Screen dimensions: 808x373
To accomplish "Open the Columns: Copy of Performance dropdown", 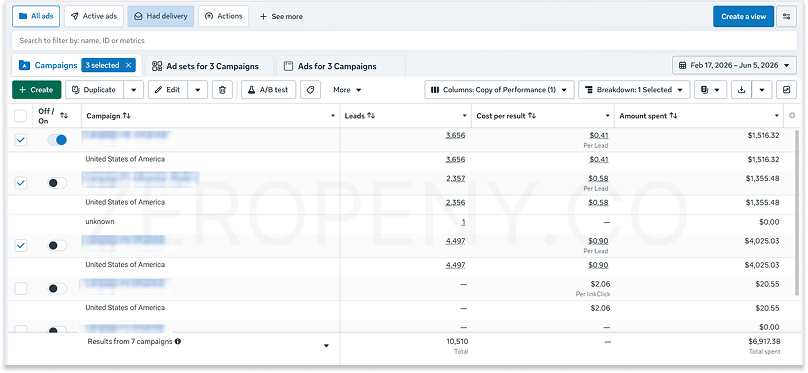I will pyautogui.click(x=499, y=90).
